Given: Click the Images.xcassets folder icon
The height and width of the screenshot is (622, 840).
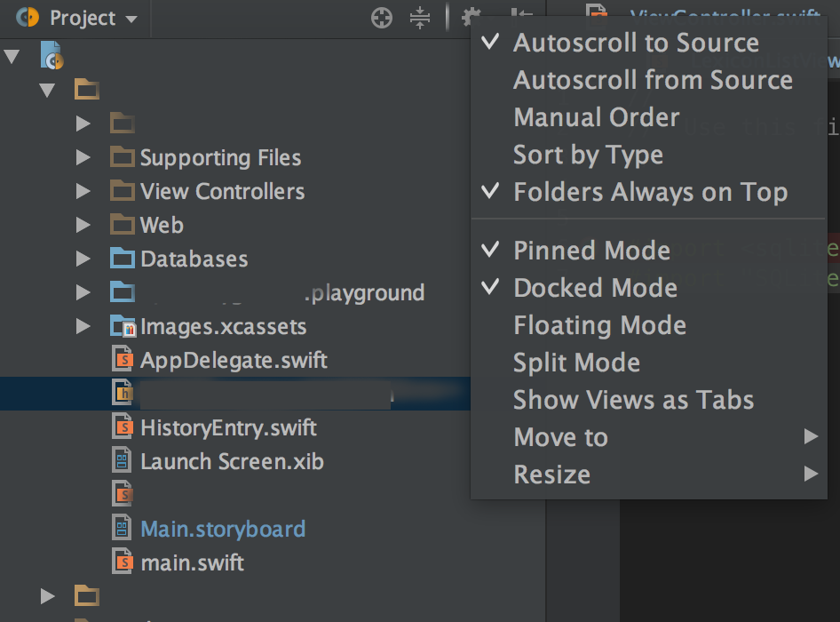Looking at the screenshot, I should pyautogui.click(x=123, y=326).
